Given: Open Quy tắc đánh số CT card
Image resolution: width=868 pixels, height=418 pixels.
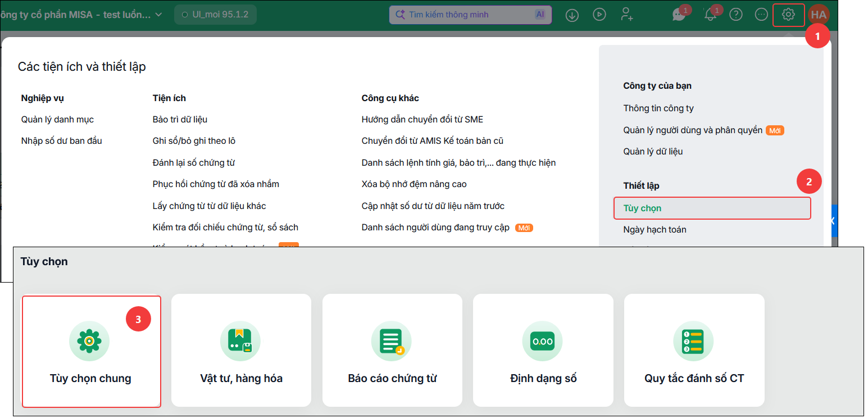Looking at the screenshot, I should coord(694,350).
